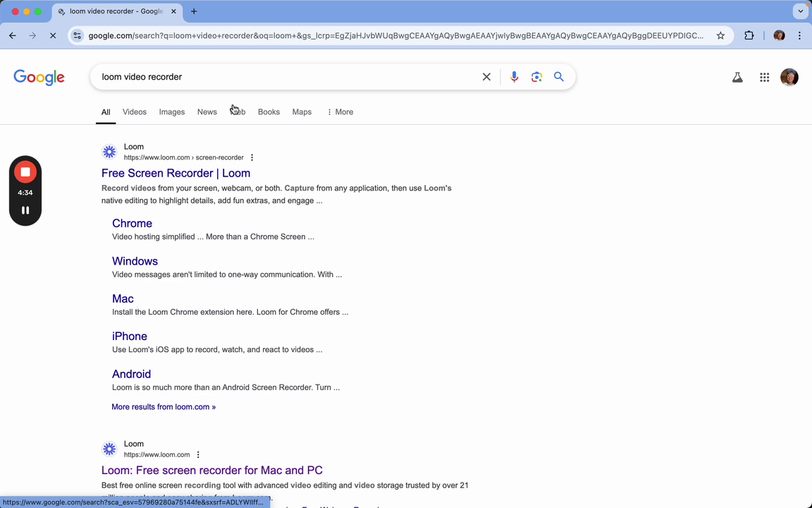This screenshot has height=508, width=812.
Task: Open options for www.loom.com result
Action: (198, 454)
